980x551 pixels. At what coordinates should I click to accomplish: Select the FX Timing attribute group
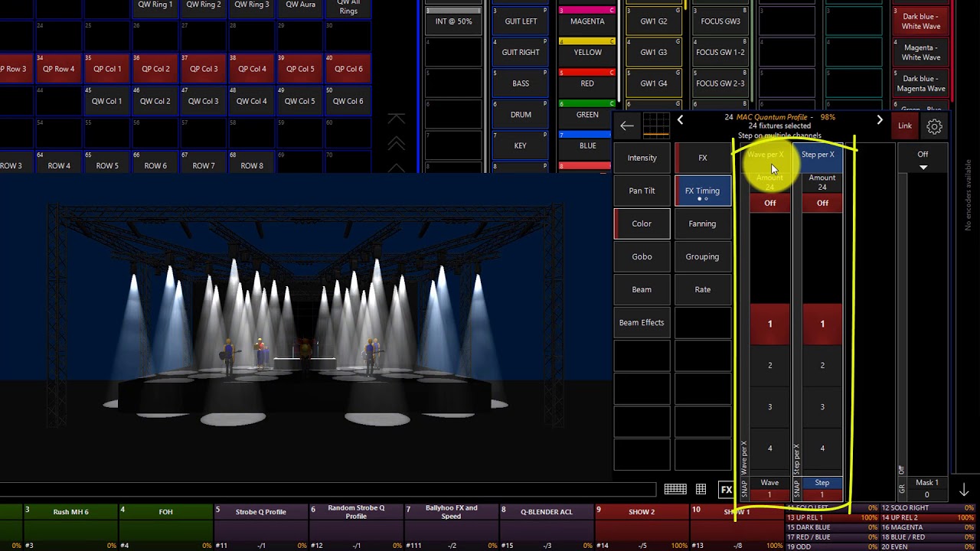(703, 191)
